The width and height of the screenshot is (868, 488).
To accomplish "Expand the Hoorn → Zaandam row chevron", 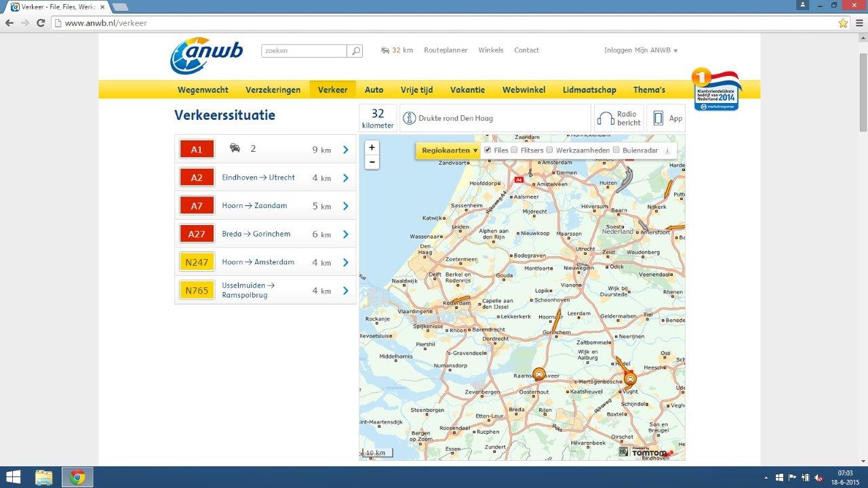I will [x=346, y=206].
